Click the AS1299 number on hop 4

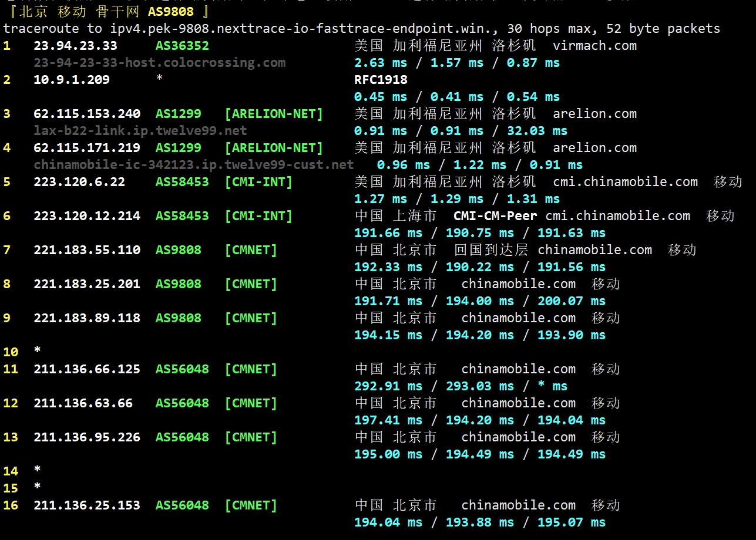[x=179, y=148]
